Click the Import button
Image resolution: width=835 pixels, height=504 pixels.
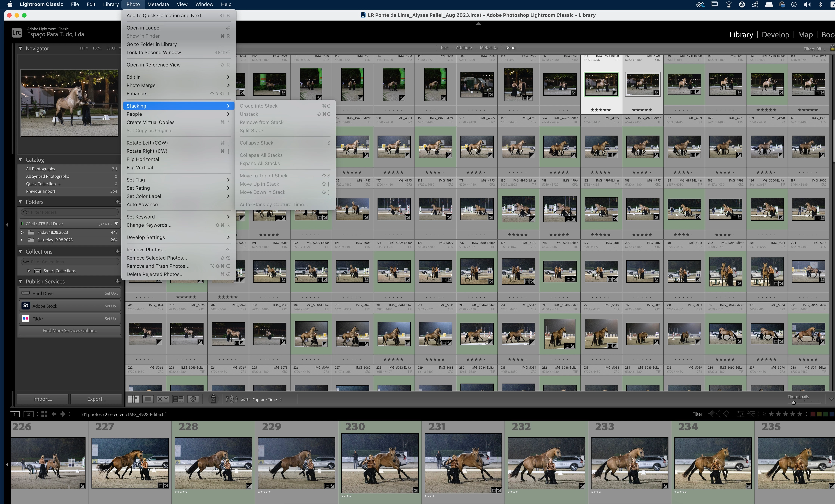pos(43,399)
